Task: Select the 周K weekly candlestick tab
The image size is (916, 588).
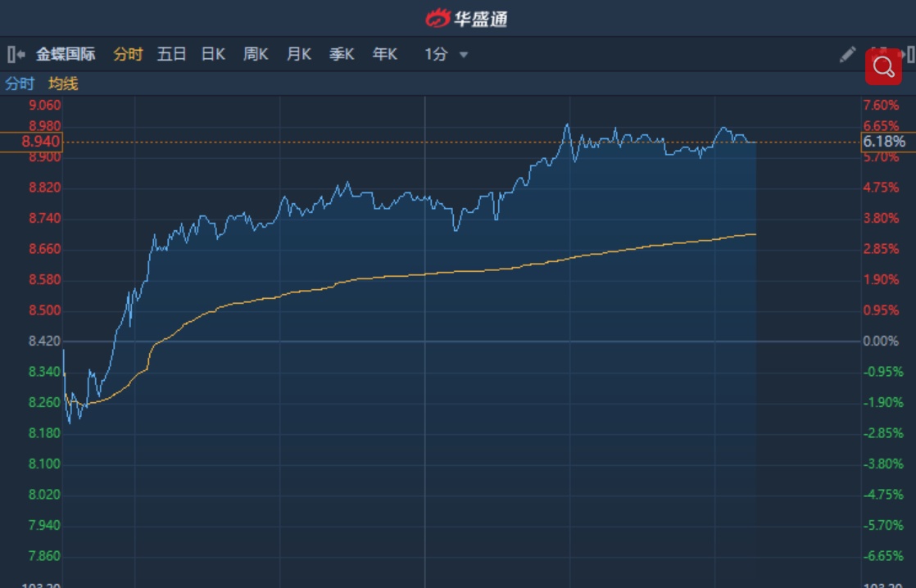Action: (x=256, y=55)
